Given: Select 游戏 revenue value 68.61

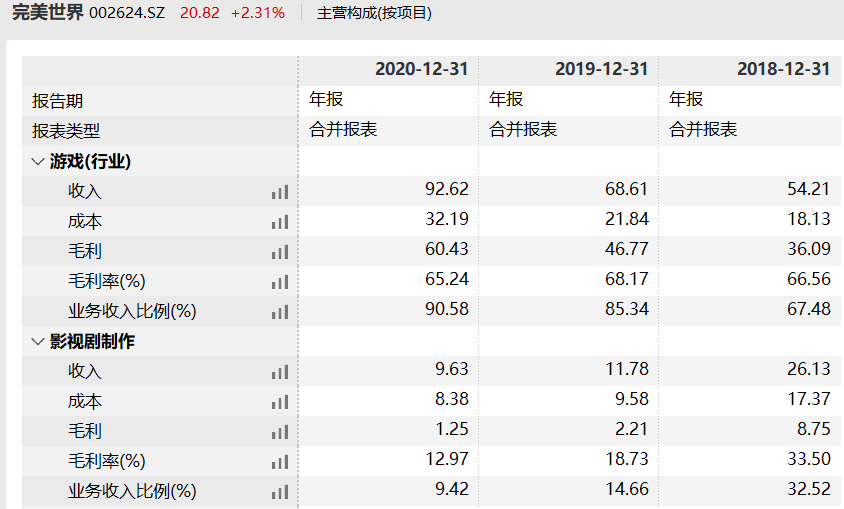Looking at the screenshot, I should tap(627, 189).
